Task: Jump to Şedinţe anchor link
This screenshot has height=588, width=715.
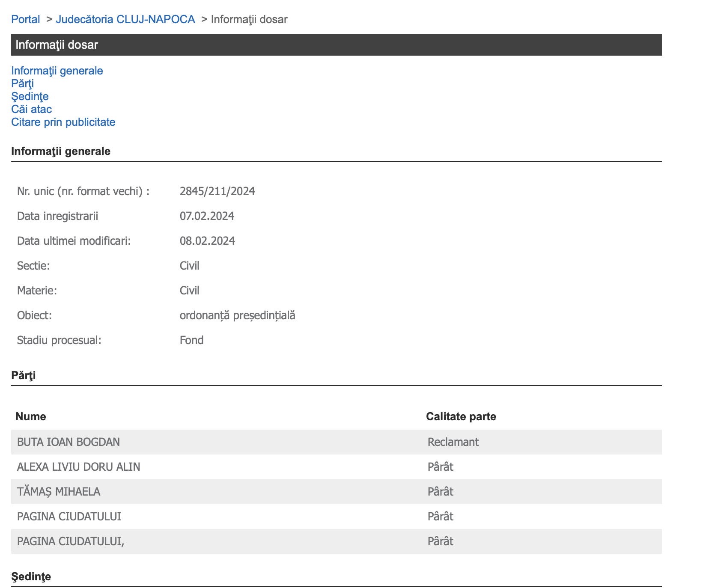Action: pyautogui.click(x=30, y=96)
